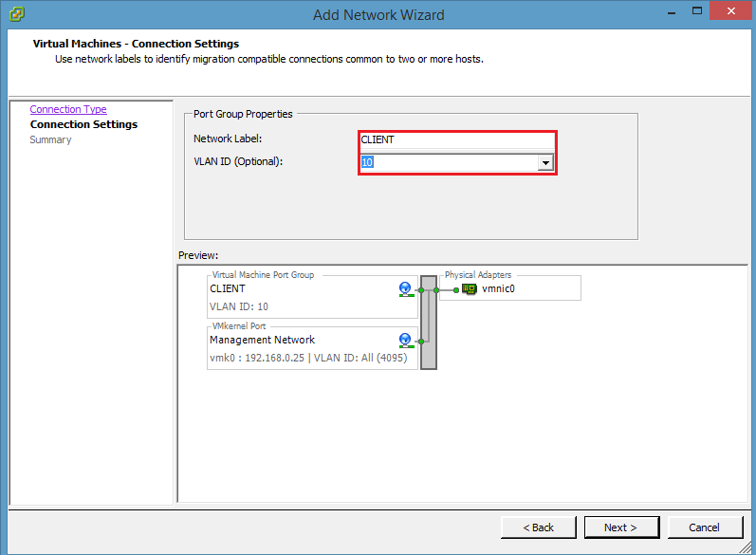Click inside the VLAN ID value box
This screenshot has height=555, width=756.
pos(448,163)
